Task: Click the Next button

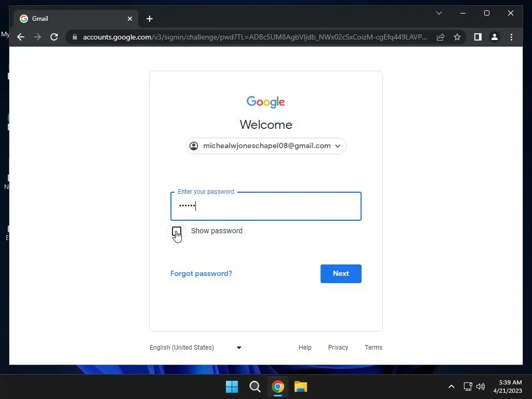Action: tap(341, 273)
